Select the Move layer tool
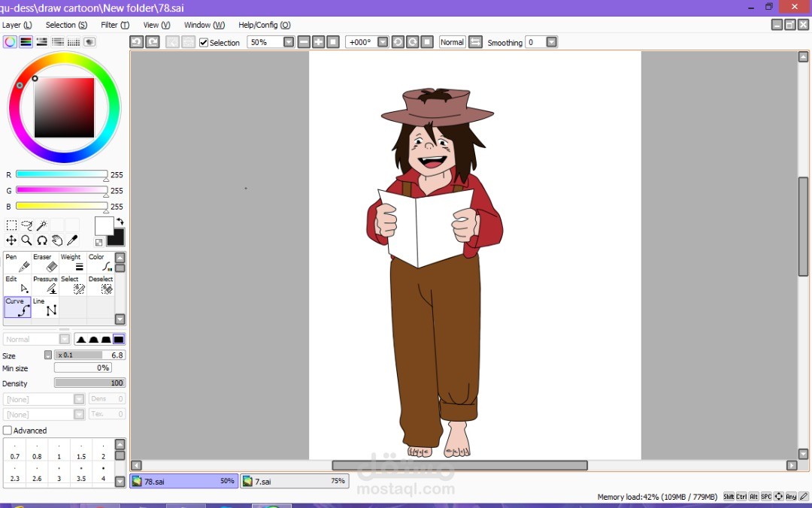The height and width of the screenshot is (508, 812). point(11,240)
